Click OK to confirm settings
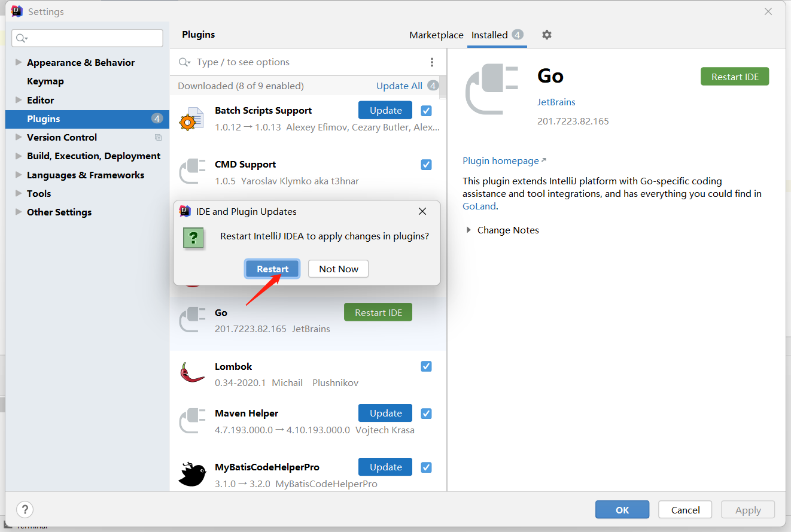This screenshot has height=532, width=791. pos(622,510)
